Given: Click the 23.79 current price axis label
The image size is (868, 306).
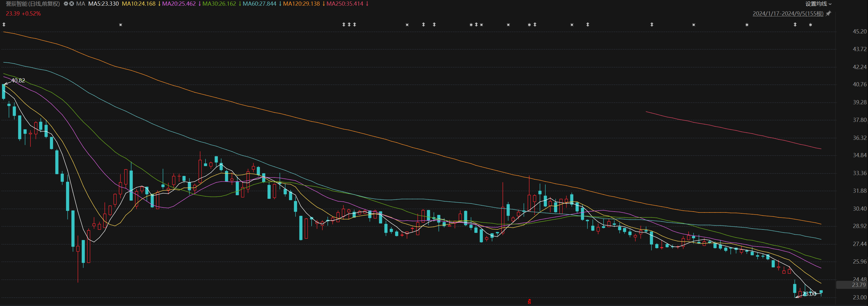Looking at the screenshot, I should [858, 285].
